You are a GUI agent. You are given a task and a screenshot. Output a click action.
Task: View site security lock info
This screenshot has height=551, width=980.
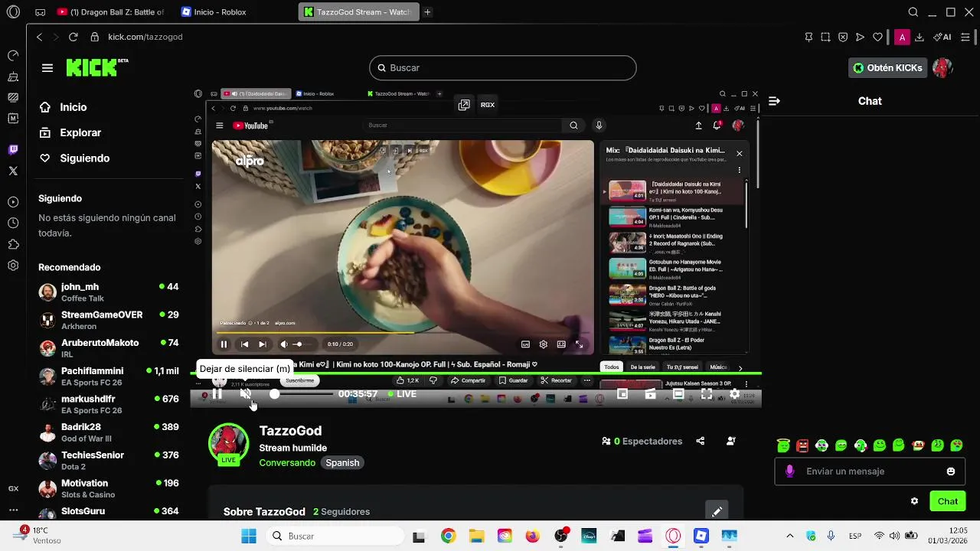pyautogui.click(x=95, y=37)
